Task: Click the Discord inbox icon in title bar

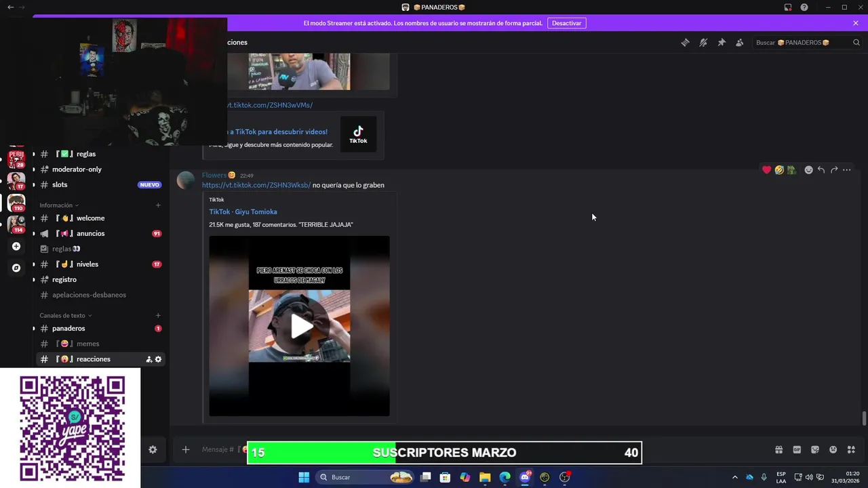Action: (788, 7)
